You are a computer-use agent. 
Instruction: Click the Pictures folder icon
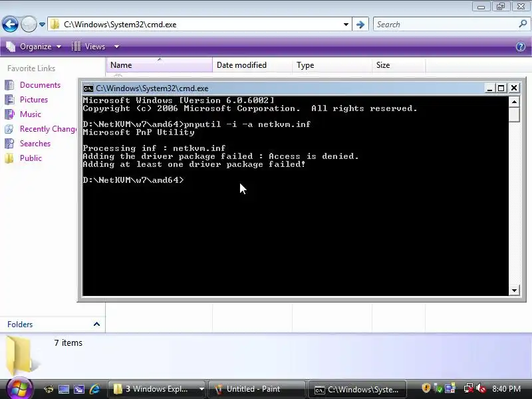pyautogui.click(x=9, y=99)
